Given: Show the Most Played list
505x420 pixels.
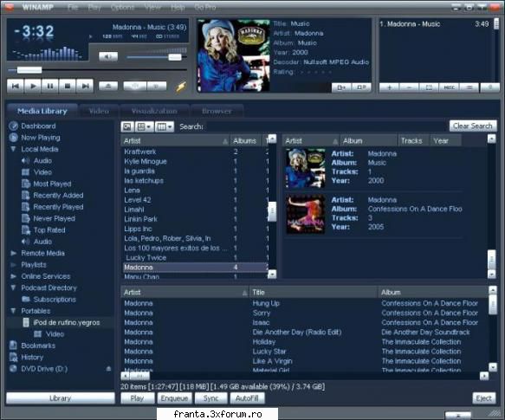Looking at the screenshot, I should (x=52, y=184).
